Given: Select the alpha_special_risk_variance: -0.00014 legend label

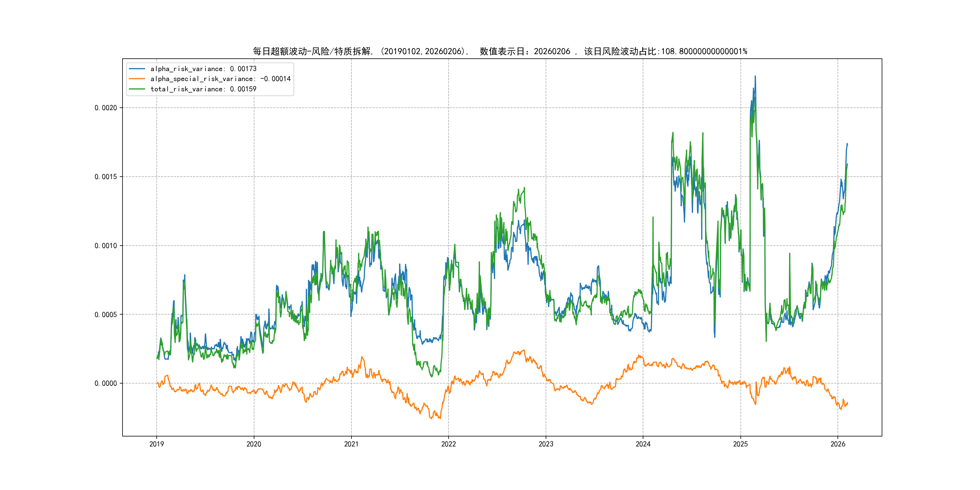Looking at the screenshot, I should pyautogui.click(x=220, y=79).
